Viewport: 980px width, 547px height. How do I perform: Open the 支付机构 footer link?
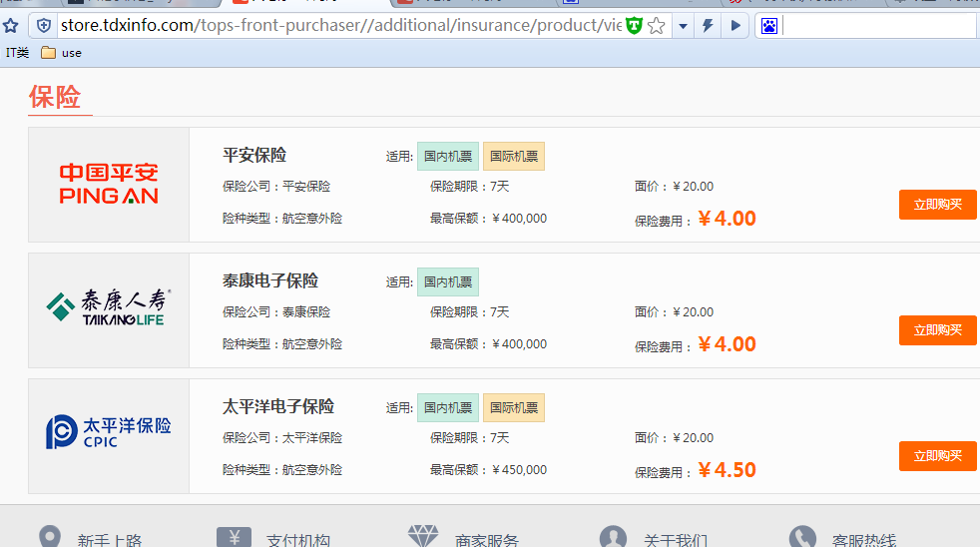pos(298,539)
